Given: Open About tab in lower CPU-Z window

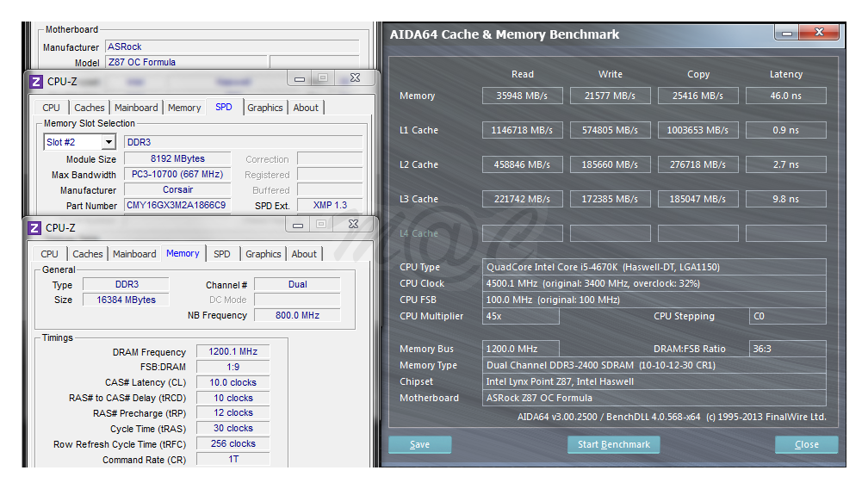Looking at the screenshot, I should point(304,254).
